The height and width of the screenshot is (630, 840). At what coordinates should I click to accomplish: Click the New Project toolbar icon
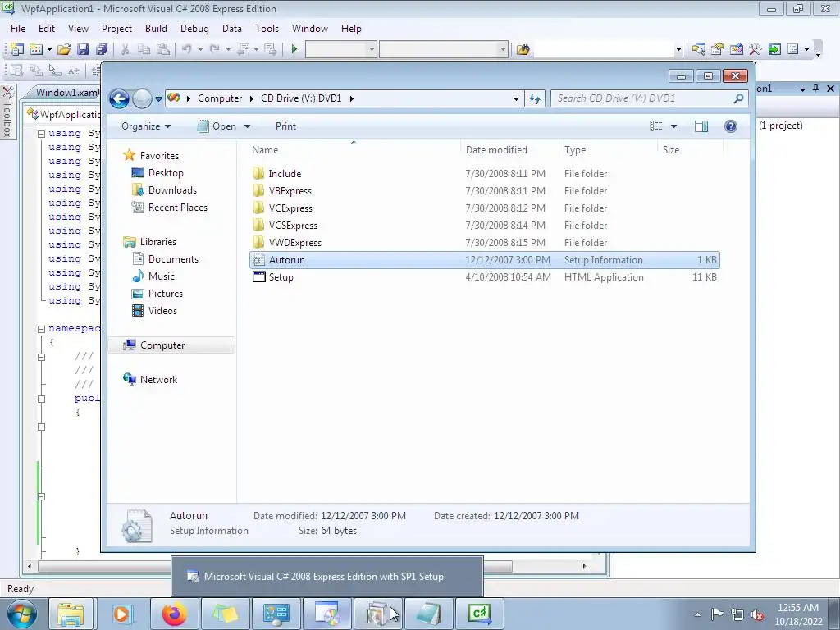point(16,50)
